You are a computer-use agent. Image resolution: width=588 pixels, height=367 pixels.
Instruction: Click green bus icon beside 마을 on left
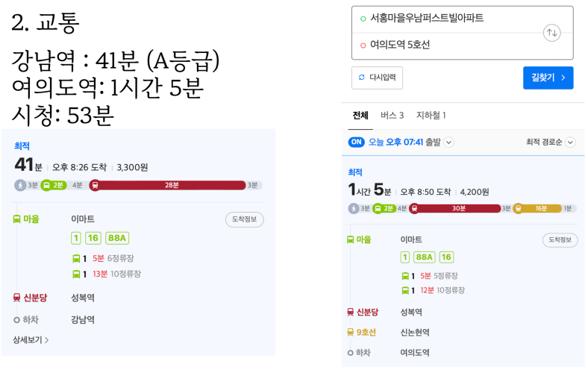coord(17,219)
